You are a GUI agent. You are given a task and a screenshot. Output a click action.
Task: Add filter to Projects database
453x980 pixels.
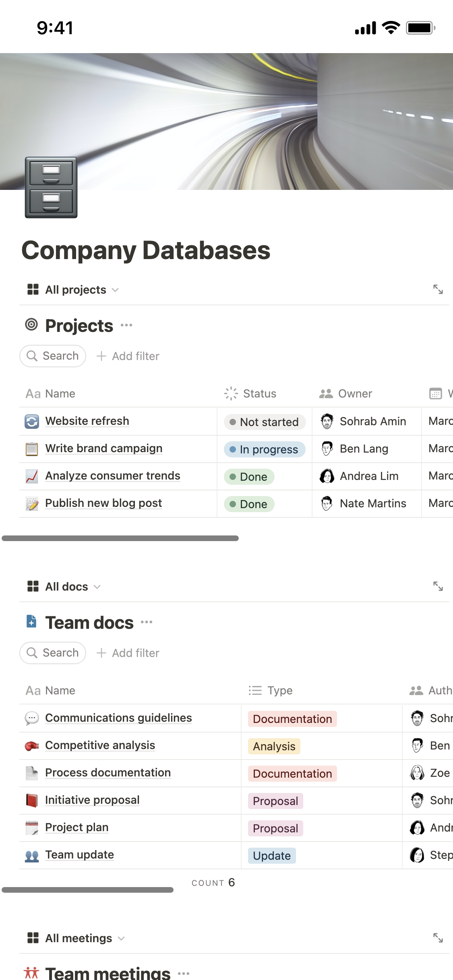[x=128, y=356]
